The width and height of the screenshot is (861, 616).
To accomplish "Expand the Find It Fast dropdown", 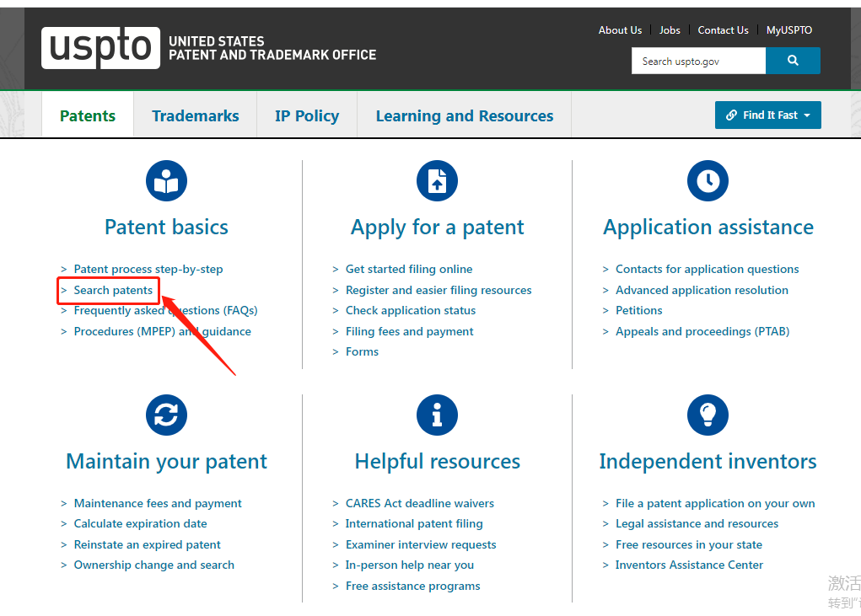I will 767,115.
